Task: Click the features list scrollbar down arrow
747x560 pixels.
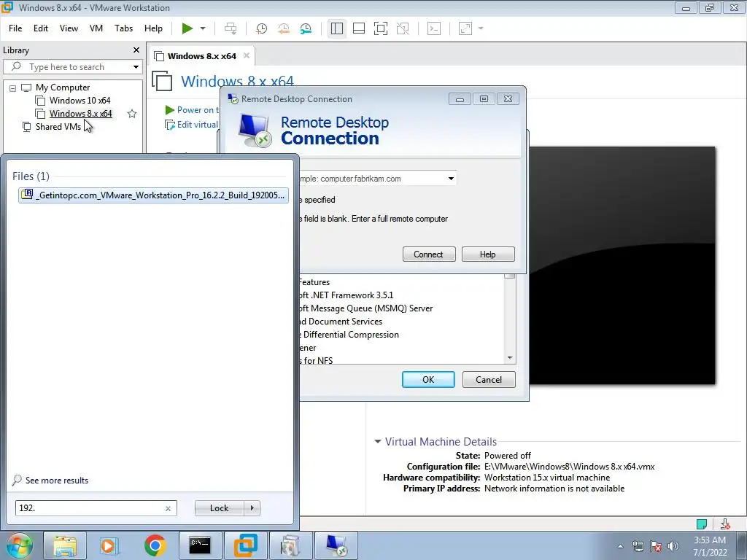Action: 510,358
